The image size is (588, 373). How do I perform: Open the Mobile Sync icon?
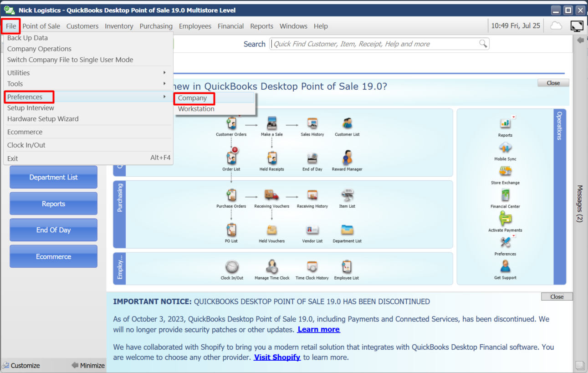tap(505, 147)
